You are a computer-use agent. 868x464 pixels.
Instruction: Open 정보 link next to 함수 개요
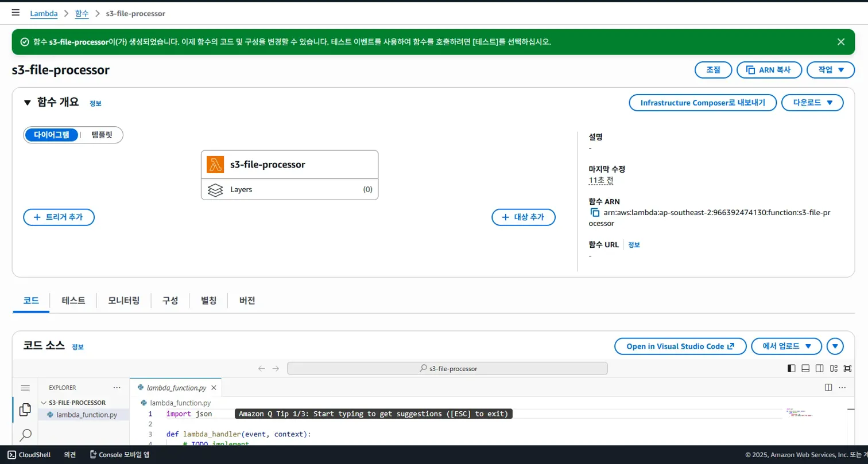click(x=95, y=103)
